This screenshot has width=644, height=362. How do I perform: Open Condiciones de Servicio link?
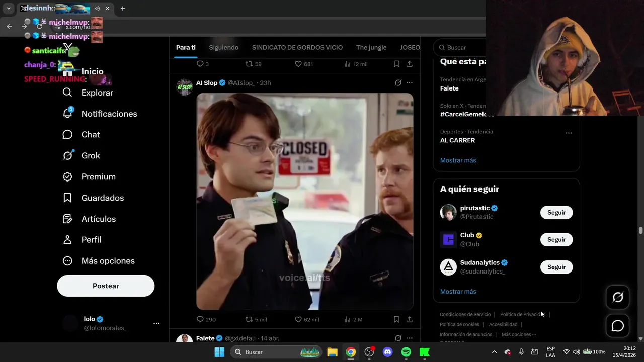click(x=465, y=314)
